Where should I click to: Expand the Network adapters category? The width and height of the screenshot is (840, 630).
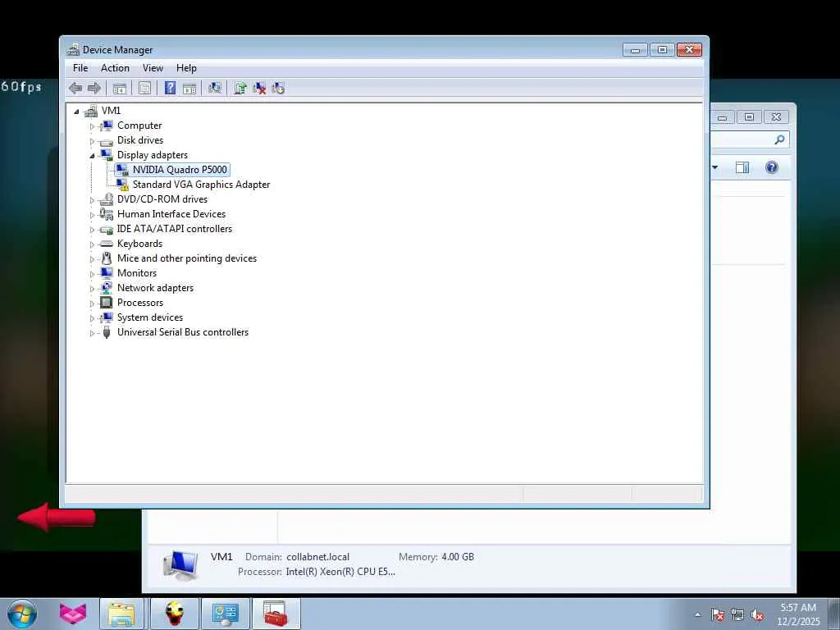pyautogui.click(x=92, y=289)
